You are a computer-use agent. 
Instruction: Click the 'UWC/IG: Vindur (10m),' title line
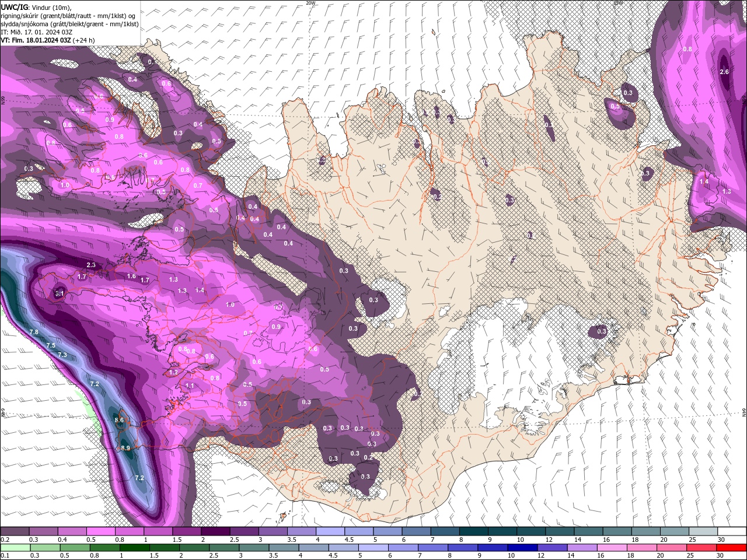click(x=36, y=7)
